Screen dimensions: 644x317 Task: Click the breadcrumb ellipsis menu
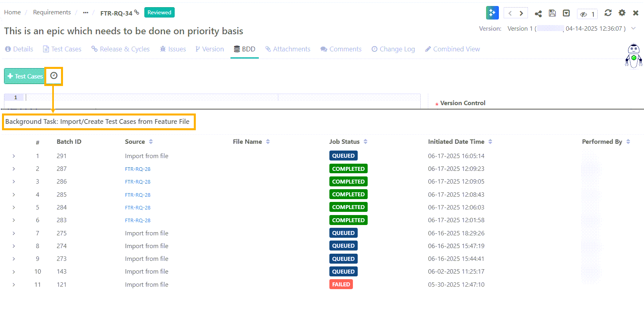pos(85,12)
